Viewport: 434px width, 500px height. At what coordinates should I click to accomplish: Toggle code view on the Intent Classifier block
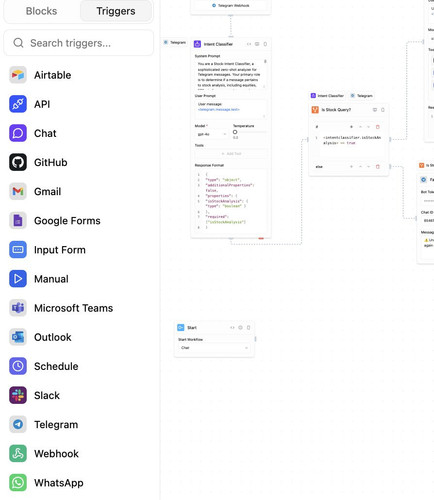pyautogui.click(x=249, y=44)
